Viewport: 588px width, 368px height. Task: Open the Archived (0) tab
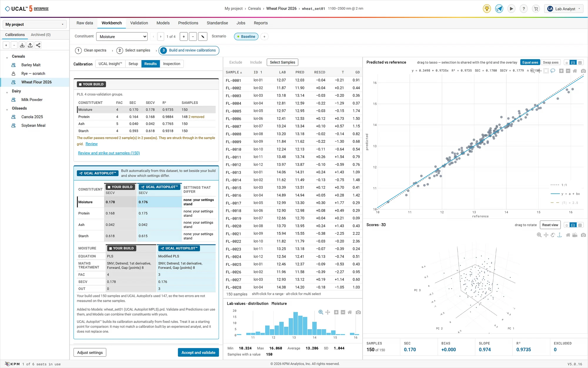[x=41, y=35]
